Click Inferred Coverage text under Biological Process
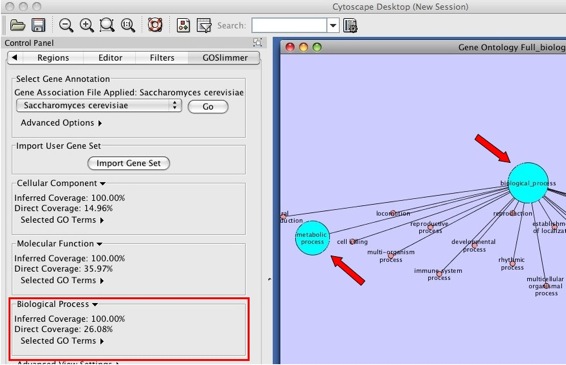This screenshot has width=566, height=365. [70, 319]
